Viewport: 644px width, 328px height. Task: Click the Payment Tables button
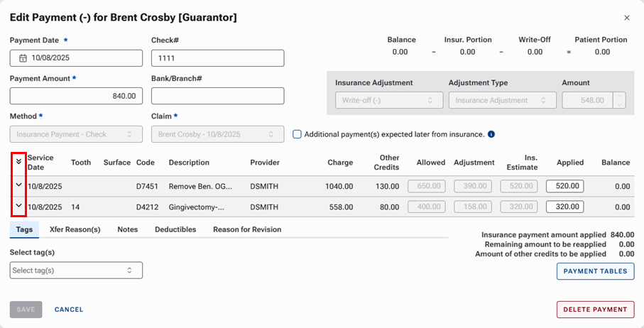click(595, 271)
